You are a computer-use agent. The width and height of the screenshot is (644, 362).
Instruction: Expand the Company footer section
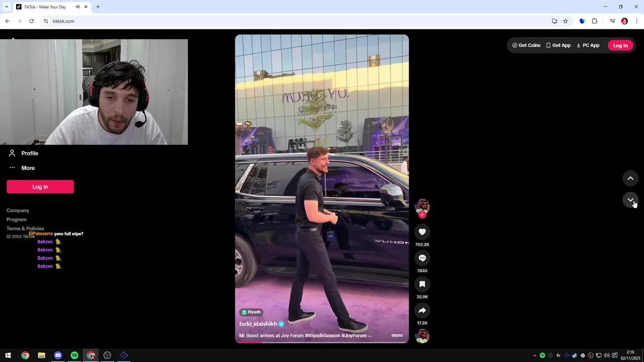tap(18, 211)
